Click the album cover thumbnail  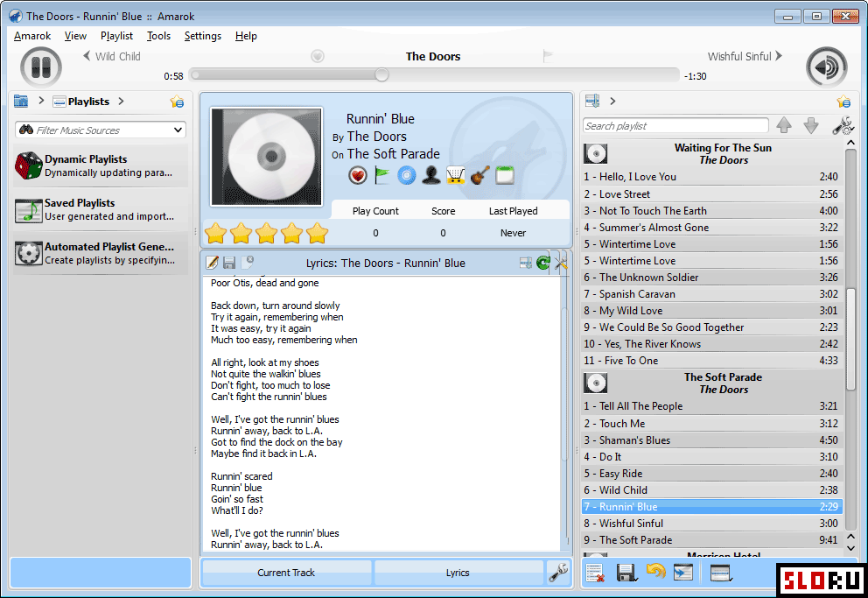[266, 157]
